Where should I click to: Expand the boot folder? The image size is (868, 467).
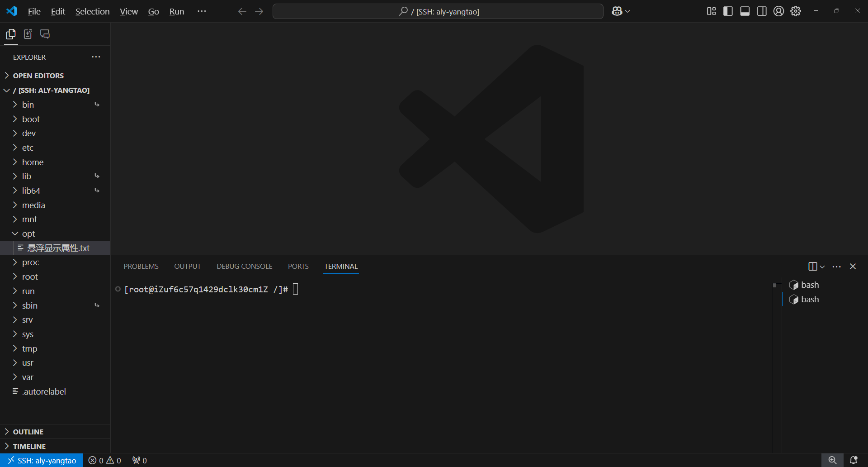pos(55,119)
